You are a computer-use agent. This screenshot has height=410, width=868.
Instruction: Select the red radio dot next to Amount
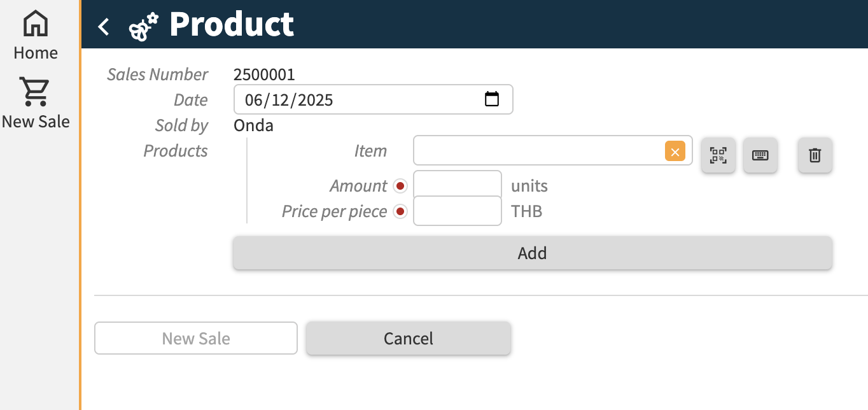(x=400, y=186)
